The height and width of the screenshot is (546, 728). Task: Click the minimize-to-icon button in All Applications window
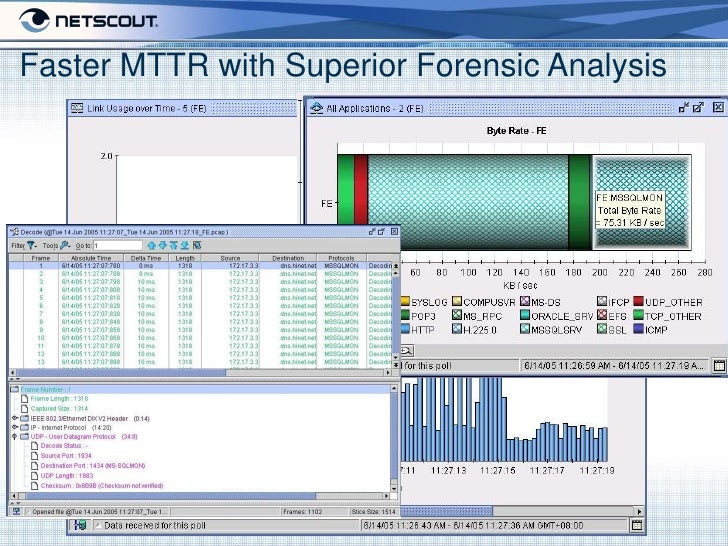(x=683, y=108)
